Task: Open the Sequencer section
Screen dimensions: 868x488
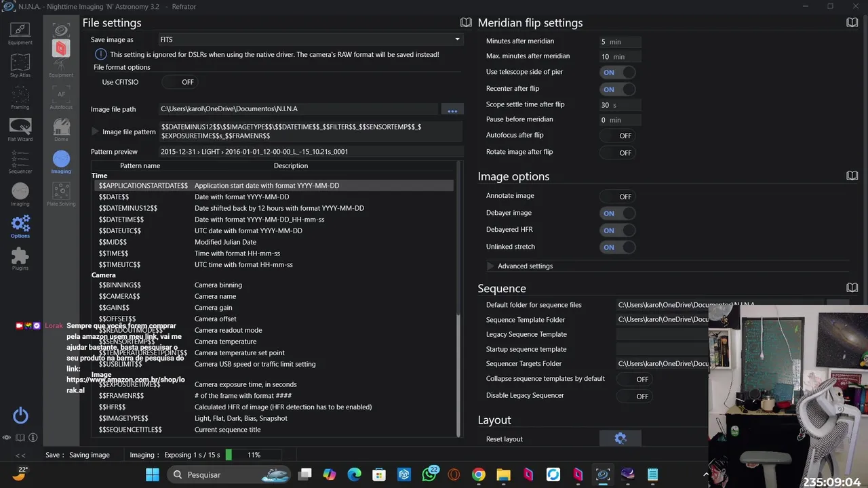Action: coord(20,161)
